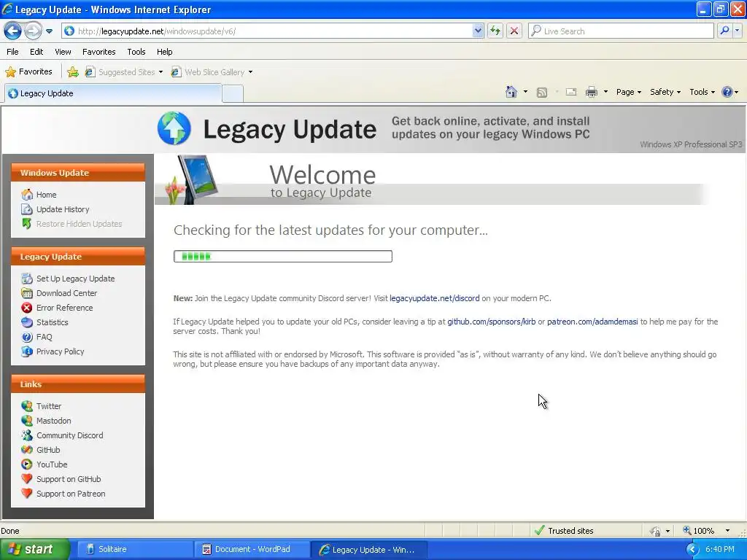Click the GitHub sidebar icon
Viewport: 747px width, 560px height.
[x=27, y=450]
